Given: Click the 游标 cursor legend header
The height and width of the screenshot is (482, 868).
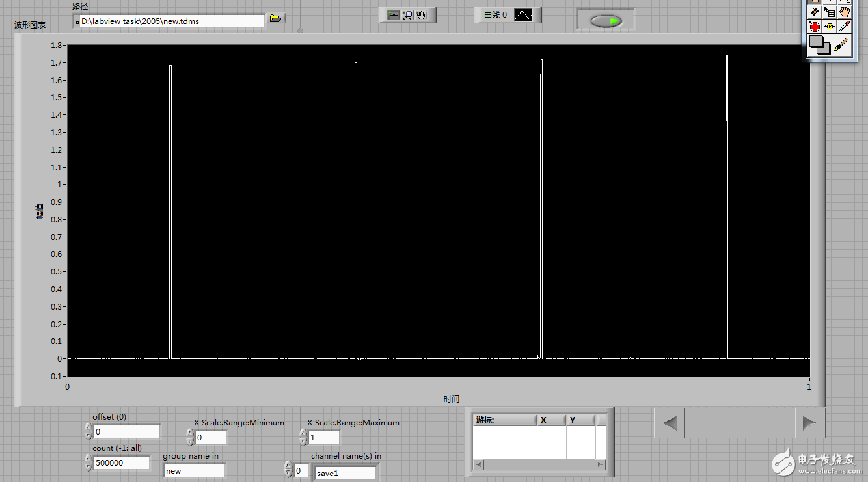Looking at the screenshot, I should (504, 420).
